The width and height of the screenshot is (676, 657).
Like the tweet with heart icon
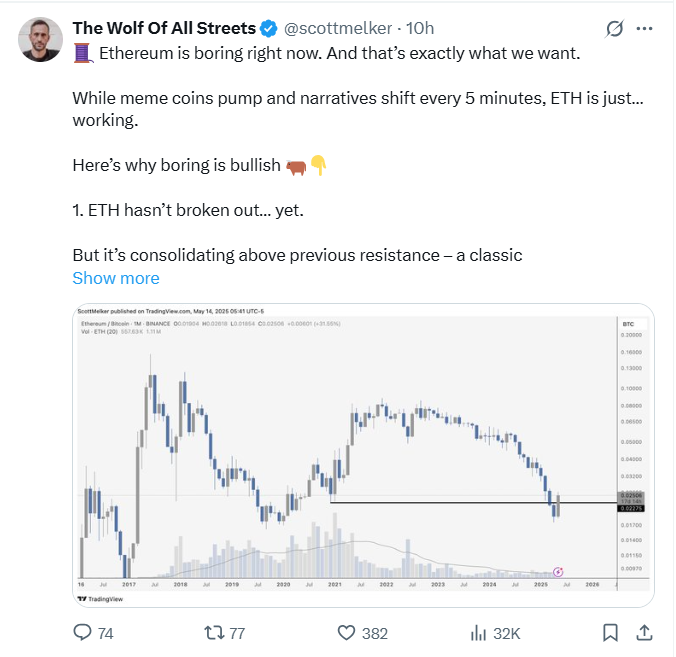point(347,632)
